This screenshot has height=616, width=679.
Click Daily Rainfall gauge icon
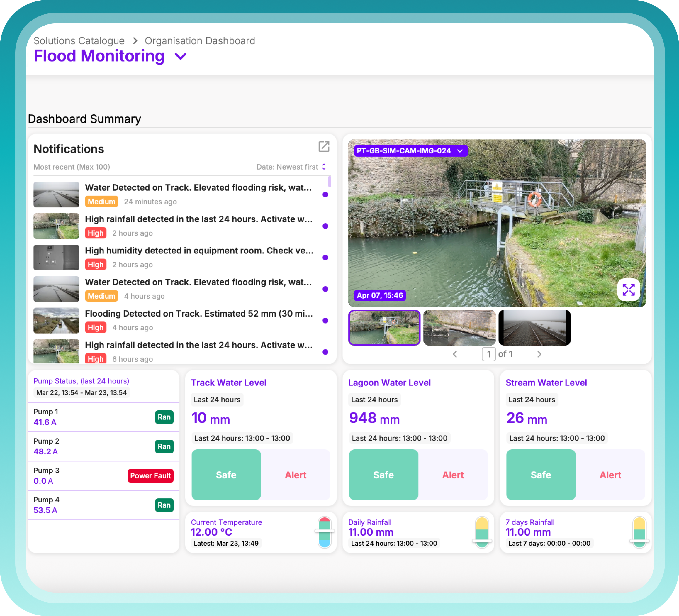coord(482,532)
